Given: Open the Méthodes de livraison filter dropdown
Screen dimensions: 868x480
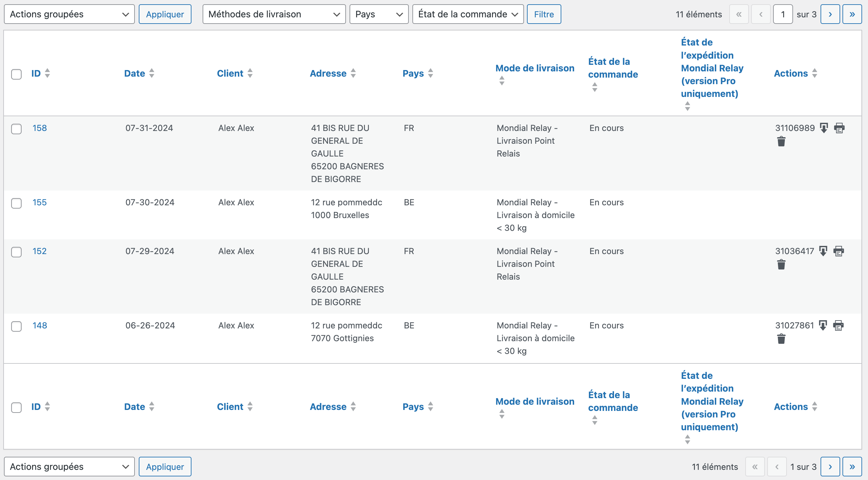Looking at the screenshot, I should [274, 14].
